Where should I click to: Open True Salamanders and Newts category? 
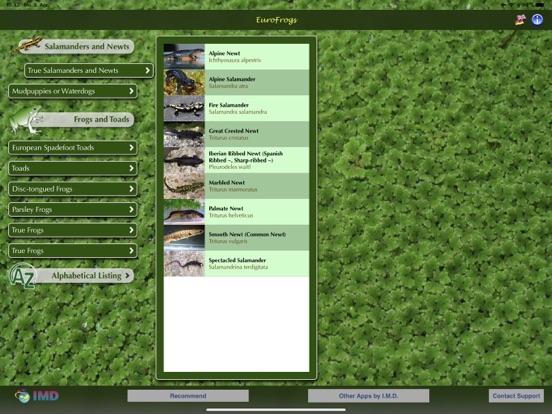point(89,70)
